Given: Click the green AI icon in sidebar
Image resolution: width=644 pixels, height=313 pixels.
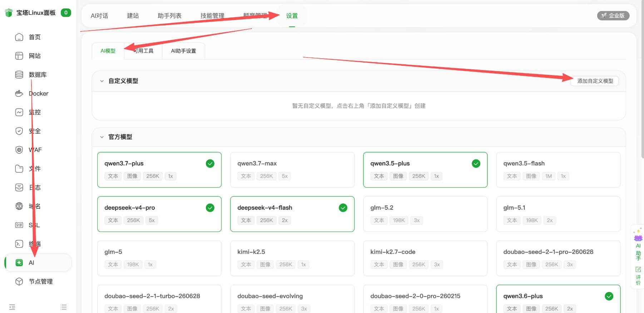Looking at the screenshot, I should (19, 263).
